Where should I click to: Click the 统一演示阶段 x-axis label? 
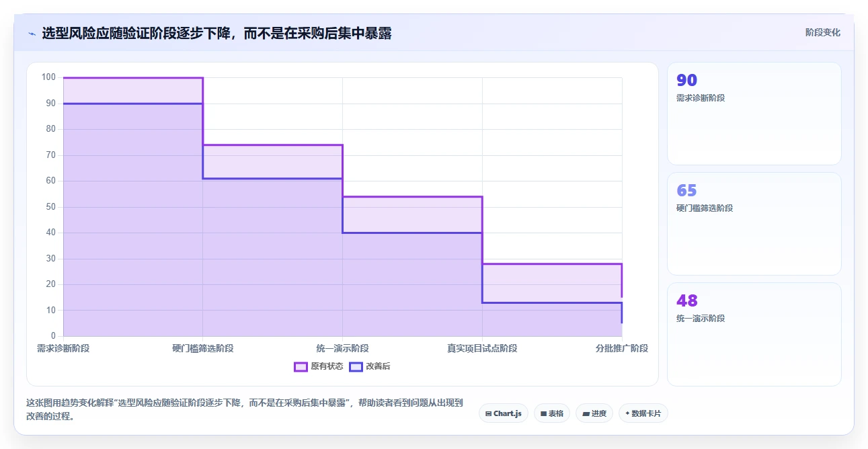(x=342, y=348)
